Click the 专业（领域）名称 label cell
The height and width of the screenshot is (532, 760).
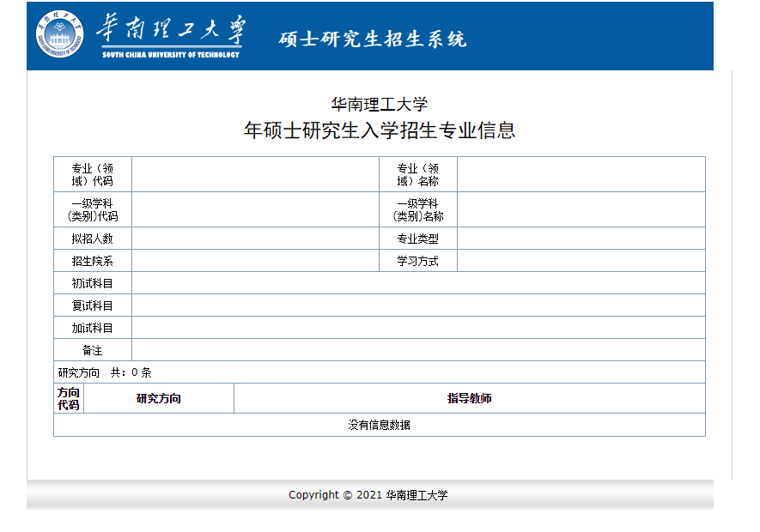[x=418, y=174]
